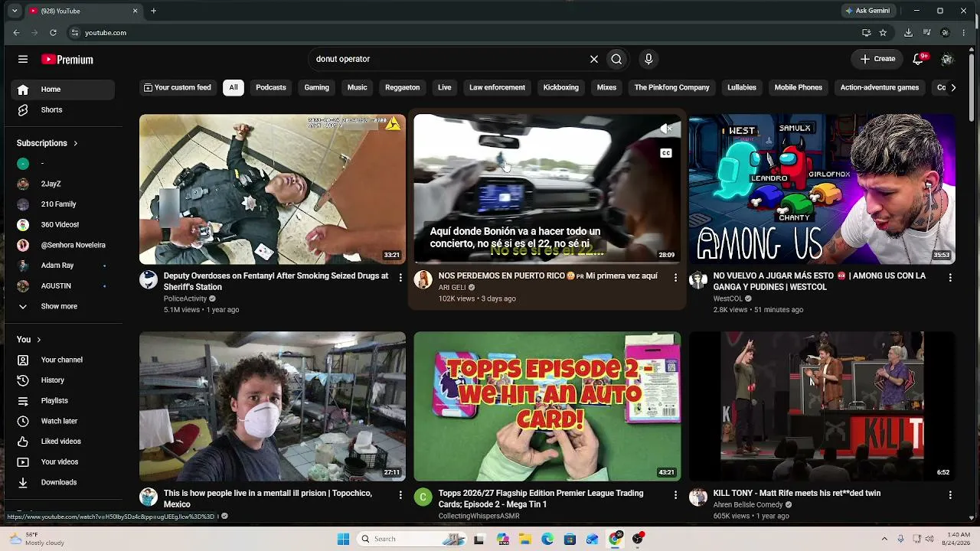
Task: Click the install app icon in the address bar
Action: click(x=866, y=33)
